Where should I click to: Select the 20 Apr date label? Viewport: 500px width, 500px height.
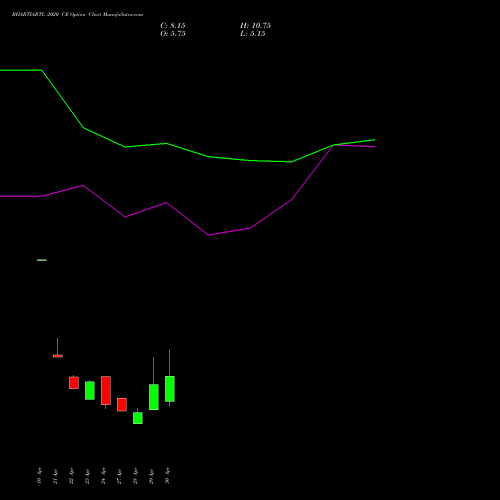39,476
